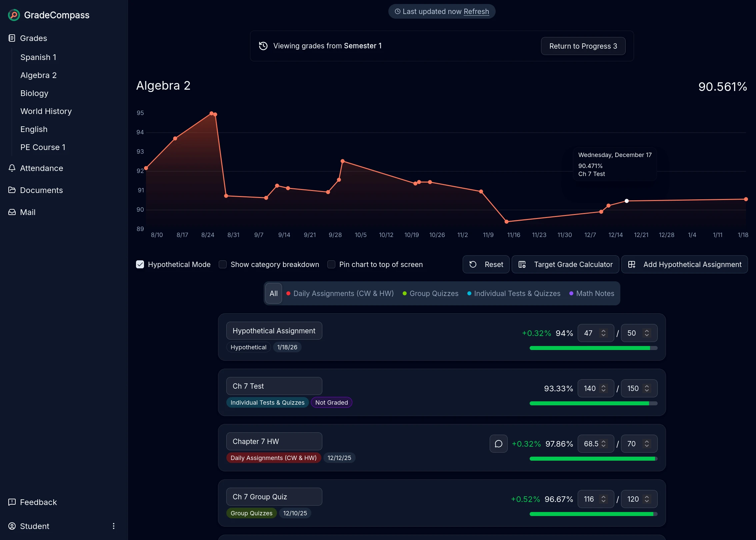Click Return to Progress 3
Viewport: 756px width, 540px height.
pyautogui.click(x=583, y=46)
